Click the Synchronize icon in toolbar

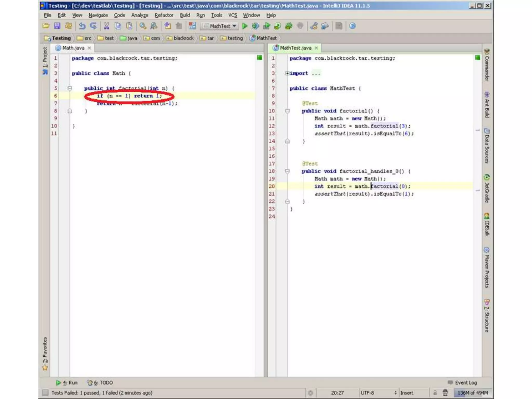[x=69, y=26]
